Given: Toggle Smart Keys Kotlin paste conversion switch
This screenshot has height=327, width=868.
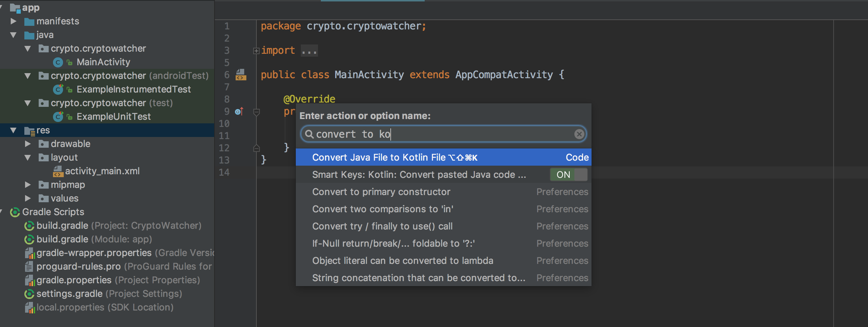Looking at the screenshot, I should click(569, 175).
